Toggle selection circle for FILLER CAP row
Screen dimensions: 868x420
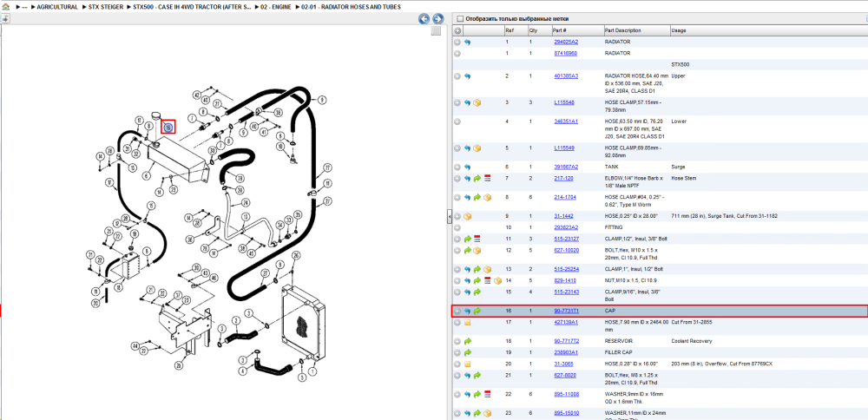pos(457,352)
